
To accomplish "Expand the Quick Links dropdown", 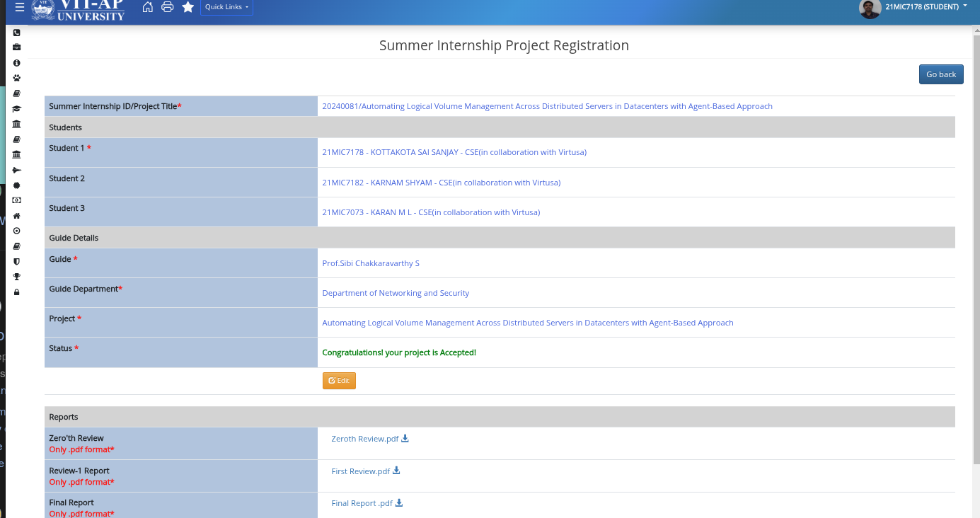I will point(226,7).
